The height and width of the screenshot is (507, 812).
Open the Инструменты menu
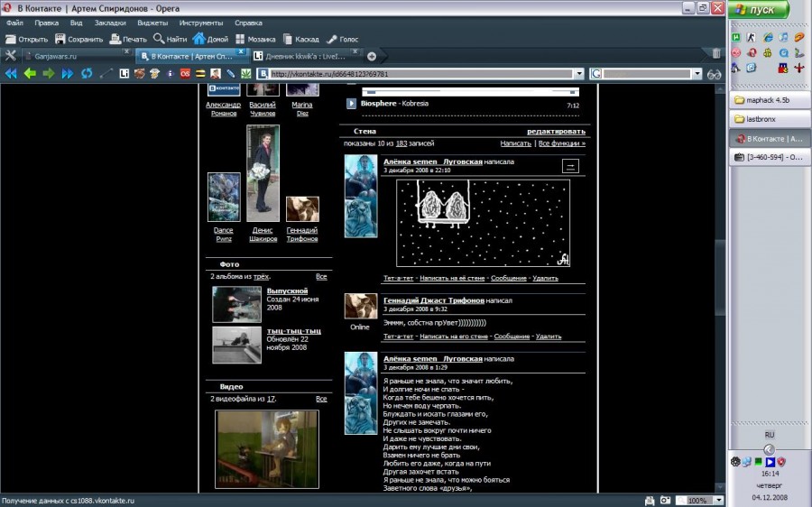[x=201, y=23]
